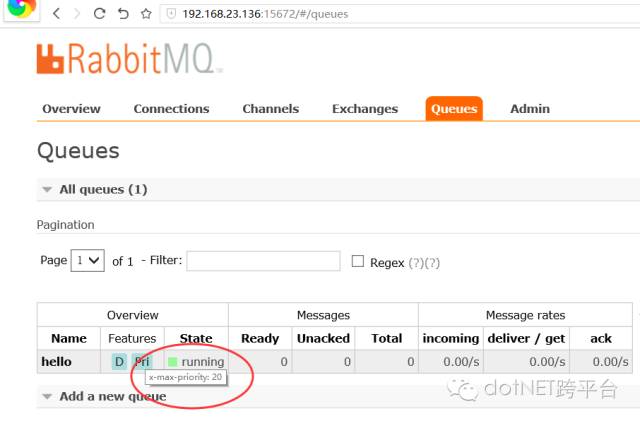Screen dimensions: 640x421
Task: Sort by the deliver / get column header
Action: tap(527, 338)
